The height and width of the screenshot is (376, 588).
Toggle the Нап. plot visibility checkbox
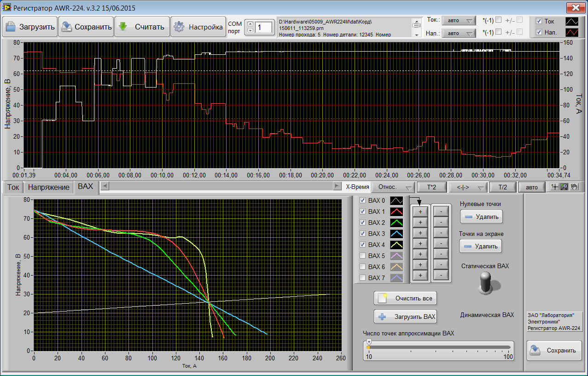click(x=539, y=32)
